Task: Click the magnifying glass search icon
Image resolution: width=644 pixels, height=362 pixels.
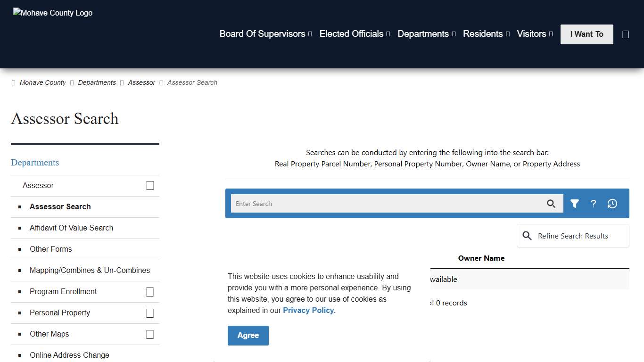Action: (x=551, y=203)
